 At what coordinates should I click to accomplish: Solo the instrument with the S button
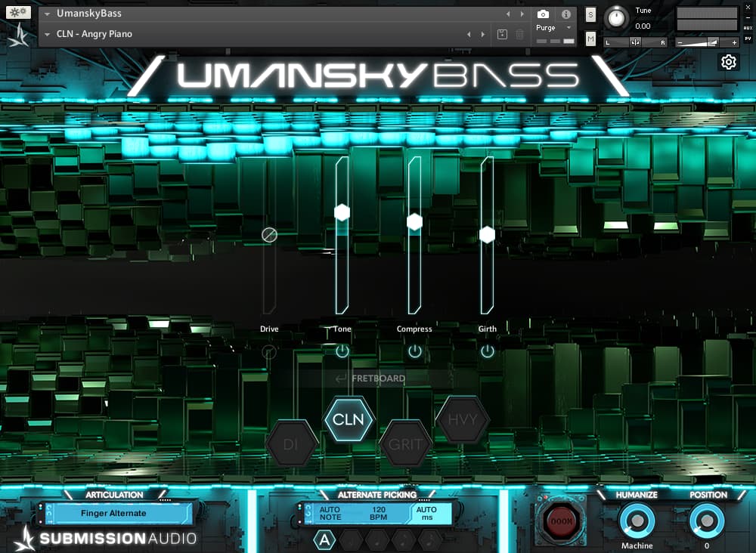tap(590, 14)
